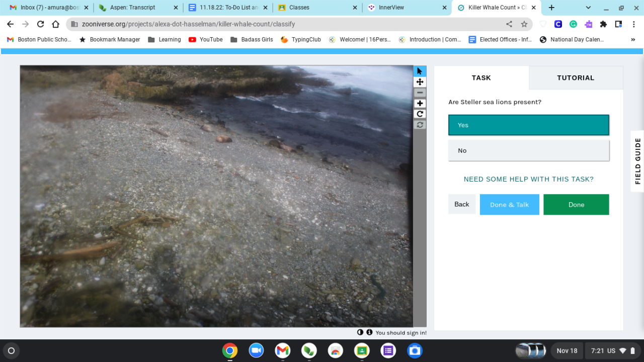This screenshot has width=644, height=362.
Task: Choose No for Steller sea lions
Action: tap(529, 150)
